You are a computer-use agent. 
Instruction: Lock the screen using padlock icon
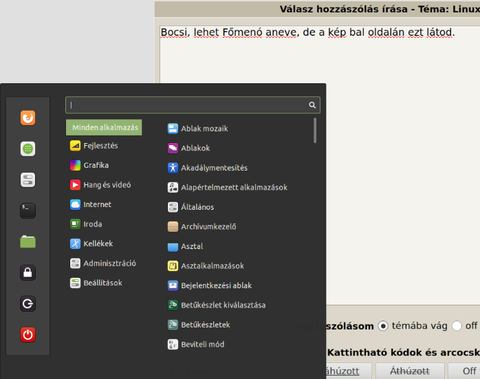[x=28, y=273]
